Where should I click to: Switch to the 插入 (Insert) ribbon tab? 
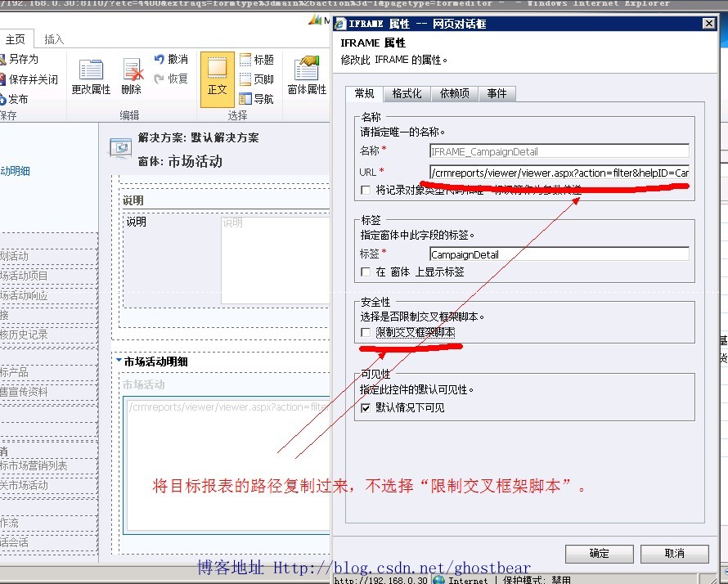click(x=54, y=39)
